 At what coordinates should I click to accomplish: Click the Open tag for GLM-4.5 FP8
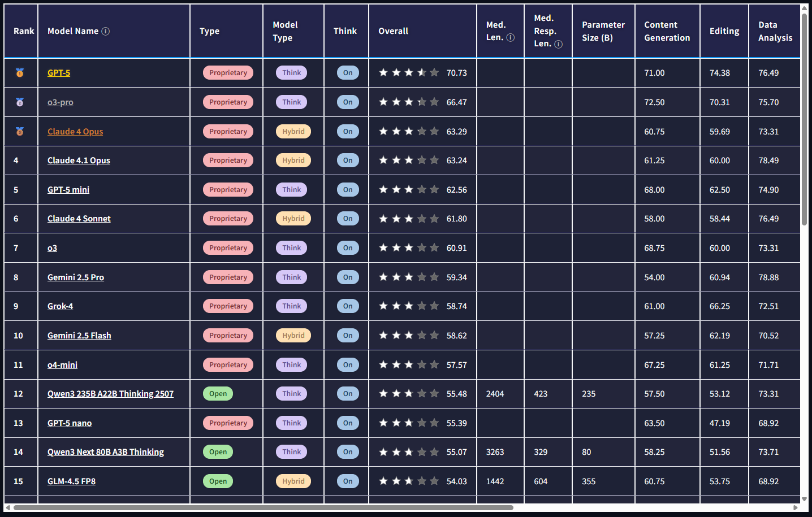click(218, 481)
